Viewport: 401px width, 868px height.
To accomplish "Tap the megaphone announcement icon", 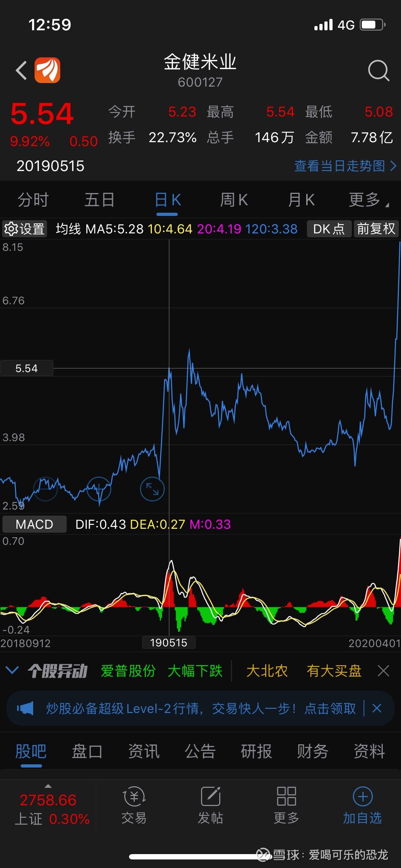I will [x=25, y=708].
